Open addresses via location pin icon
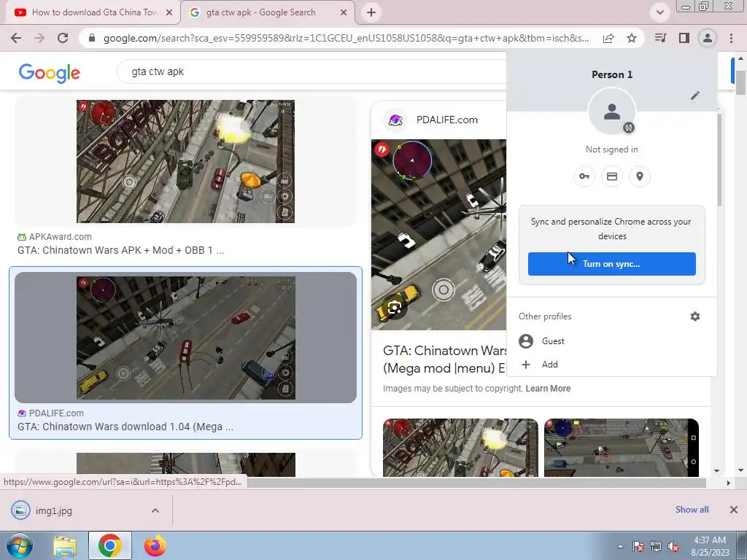The image size is (747, 560). coord(640,176)
